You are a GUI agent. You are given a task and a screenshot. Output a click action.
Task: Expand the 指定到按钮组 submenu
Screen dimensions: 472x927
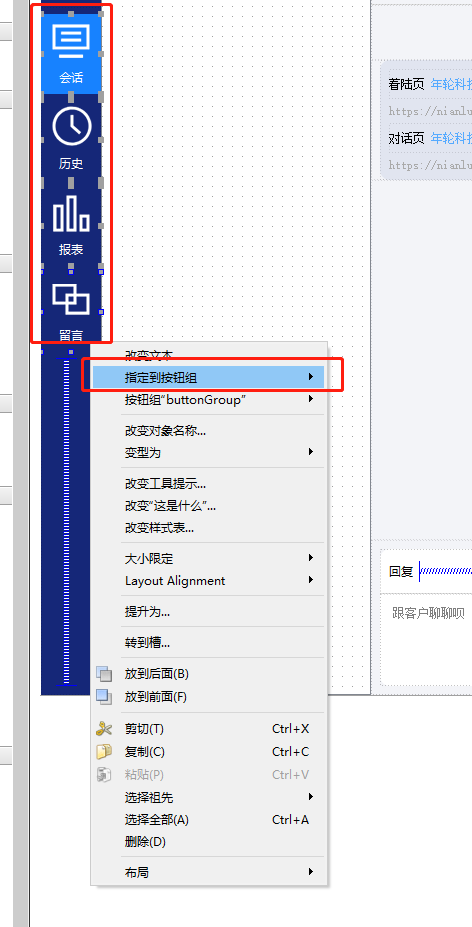[208, 377]
